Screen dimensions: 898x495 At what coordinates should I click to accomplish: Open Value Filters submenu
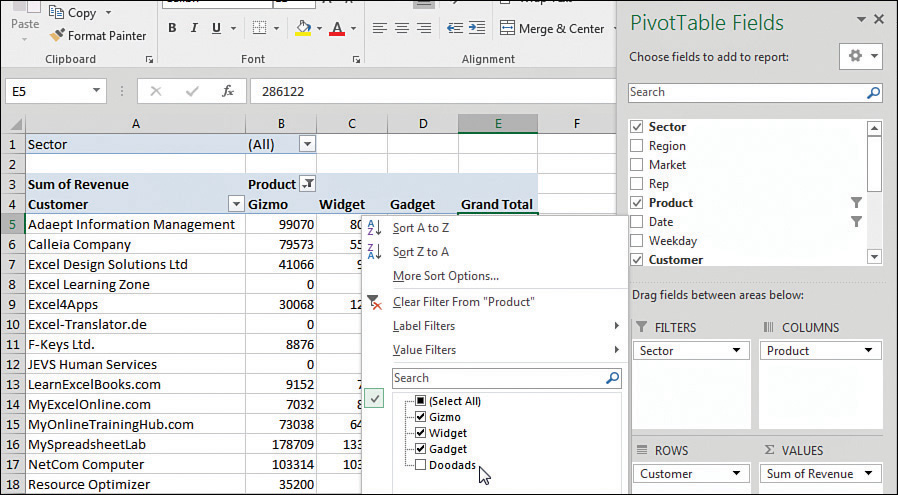494,350
